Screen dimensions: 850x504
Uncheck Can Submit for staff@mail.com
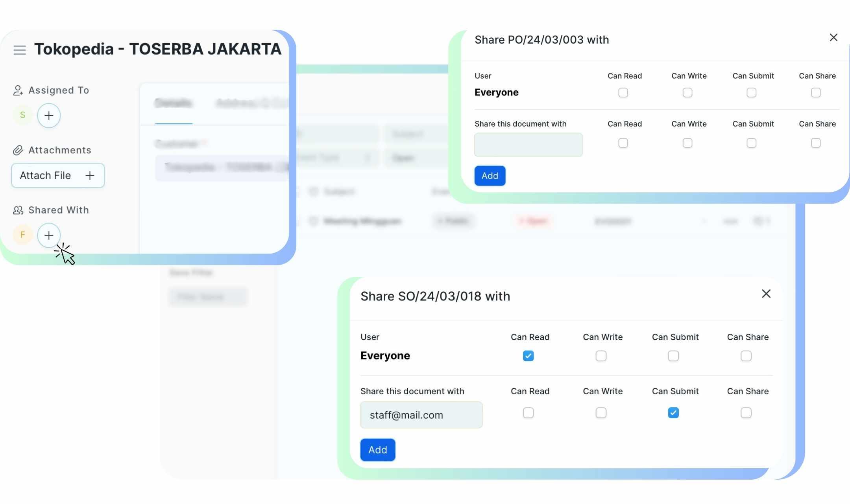674,412
